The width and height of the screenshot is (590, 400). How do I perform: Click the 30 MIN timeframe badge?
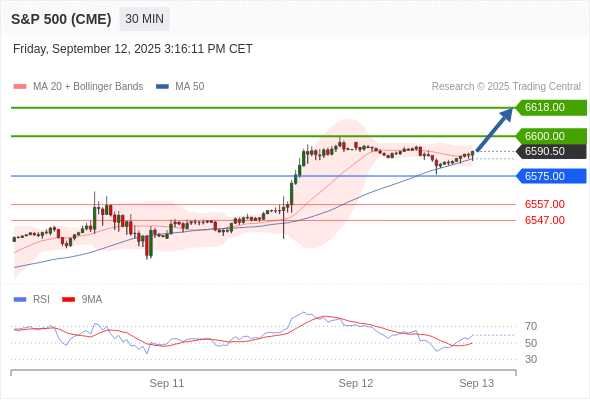[144, 19]
